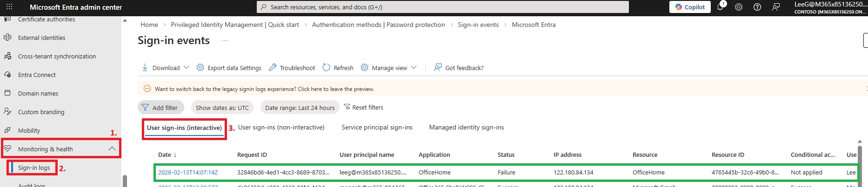Viewport: 868px width, 187px height.
Task: Sort by the Date column header
Action: [167, 155]
